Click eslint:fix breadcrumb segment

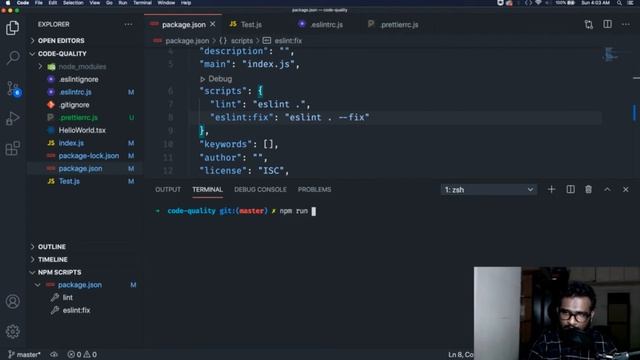[288, 41]
